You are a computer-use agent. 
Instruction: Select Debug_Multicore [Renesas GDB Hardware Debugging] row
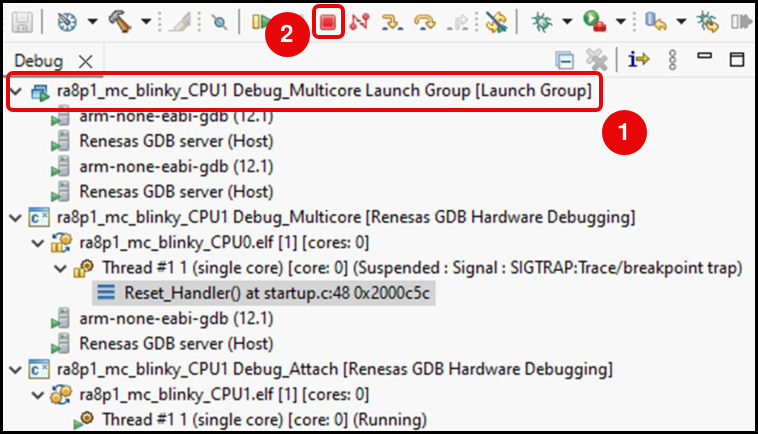(346, 217)
